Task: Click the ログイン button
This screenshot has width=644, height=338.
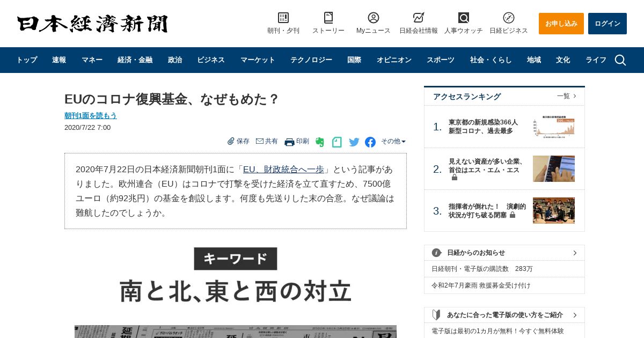Action: coord(608,24)
